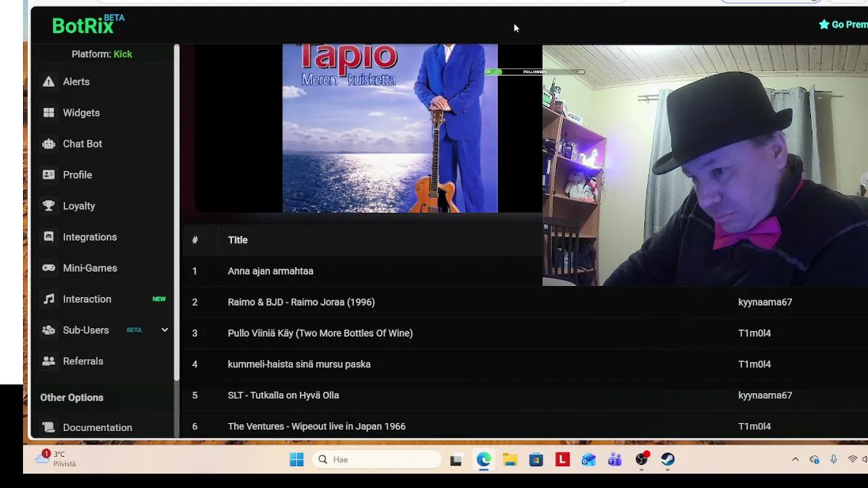The width and height of the screenshot is (868, 488).
Task: Select song row Anna ajan armahtaa
Action: pos(362,271)
